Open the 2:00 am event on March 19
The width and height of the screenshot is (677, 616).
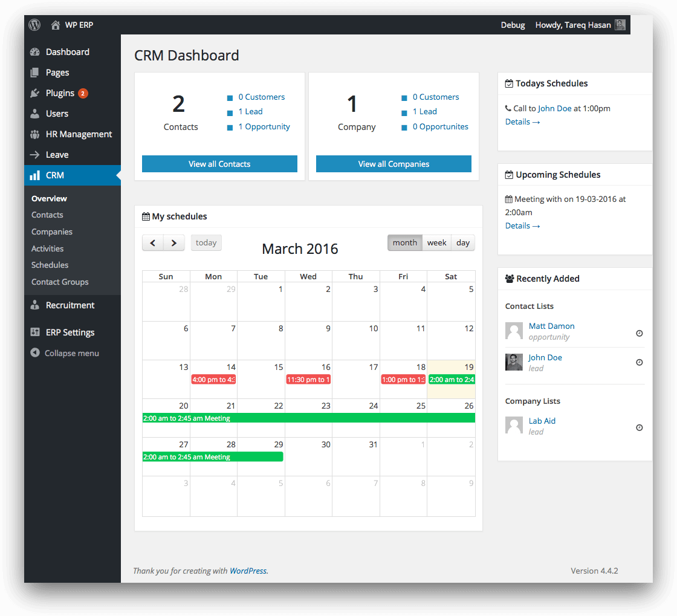[x=452, y=380]
